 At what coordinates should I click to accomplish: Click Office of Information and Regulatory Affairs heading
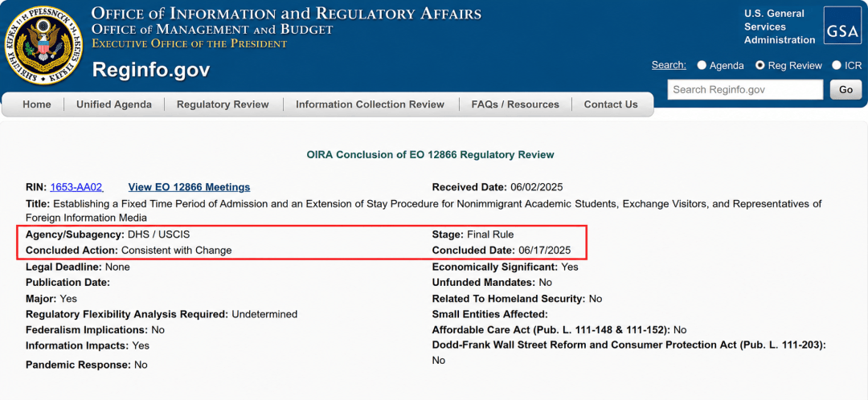[x=286, y=14]
